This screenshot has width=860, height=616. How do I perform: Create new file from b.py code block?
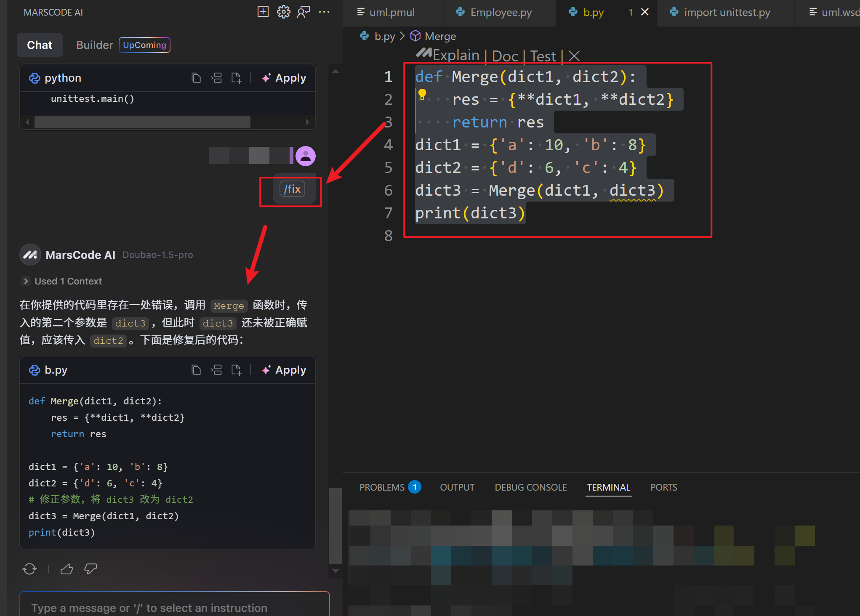coord(236,370)
